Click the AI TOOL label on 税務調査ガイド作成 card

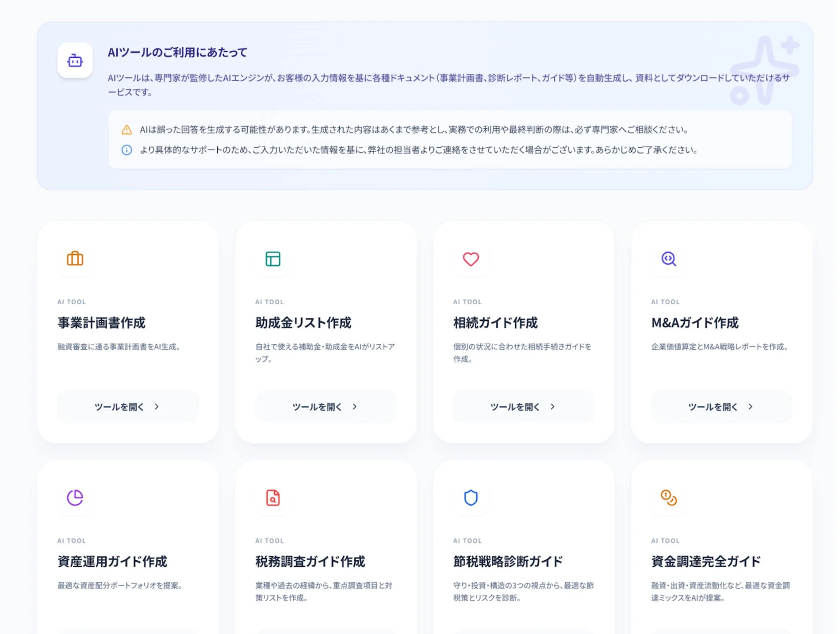click(269, 540)
